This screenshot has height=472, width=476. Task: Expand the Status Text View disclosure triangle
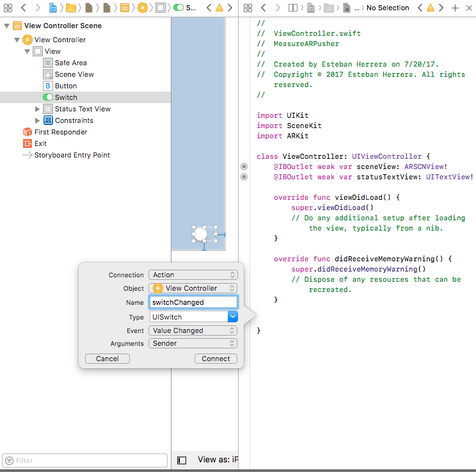click(38, 109)
